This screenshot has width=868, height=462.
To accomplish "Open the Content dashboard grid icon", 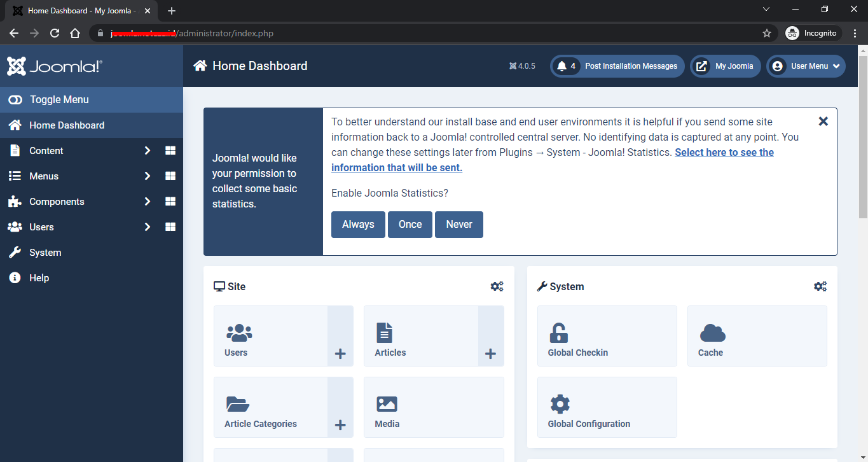I will tap(170, 151).
